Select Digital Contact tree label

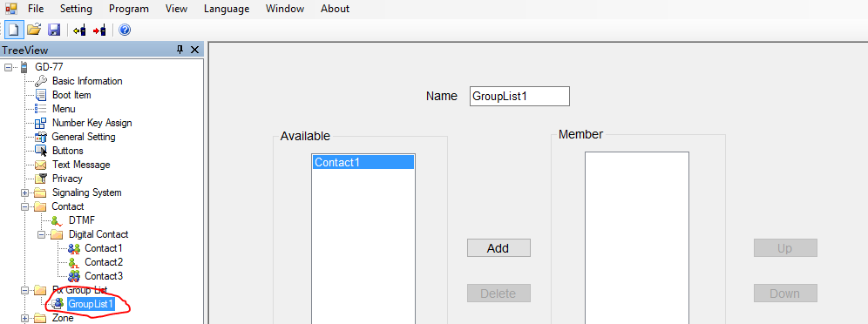[98, 234]
